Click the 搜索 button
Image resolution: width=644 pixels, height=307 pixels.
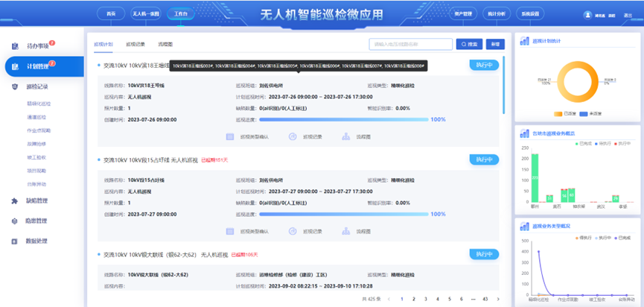(469, 45)
